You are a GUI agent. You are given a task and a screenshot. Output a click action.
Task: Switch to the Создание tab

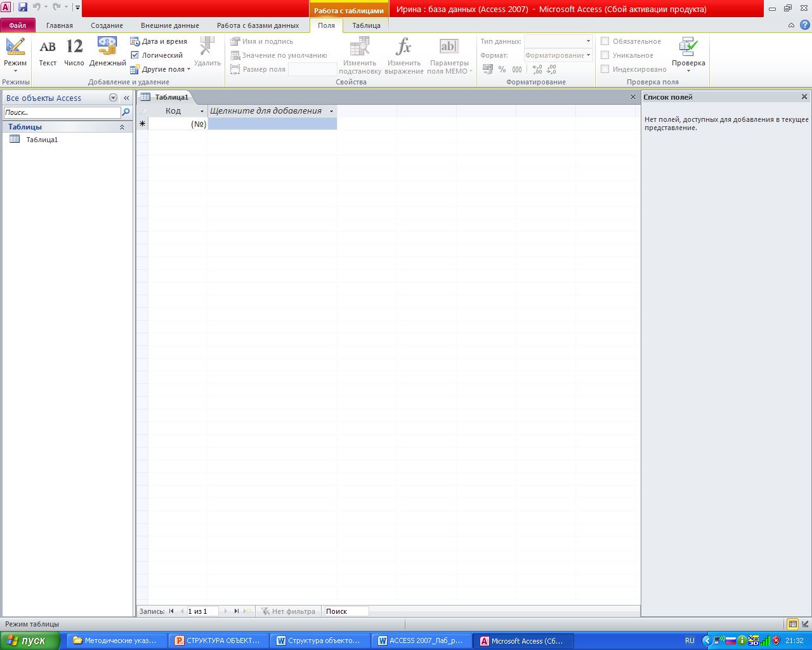pyautogui.click(x=107, y=25)
